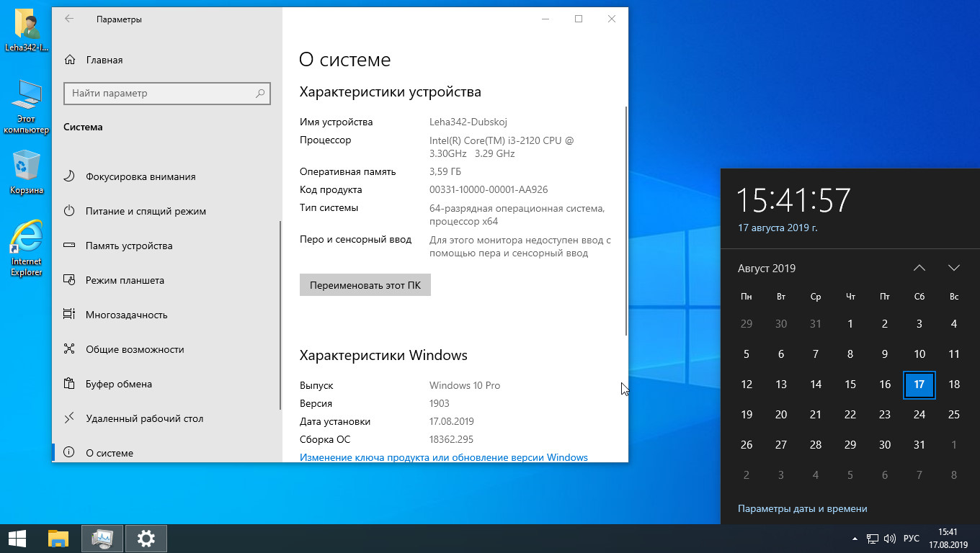
Task: Click product code 00331-10000-00001-AA926
Action: [x=489, y=190]
